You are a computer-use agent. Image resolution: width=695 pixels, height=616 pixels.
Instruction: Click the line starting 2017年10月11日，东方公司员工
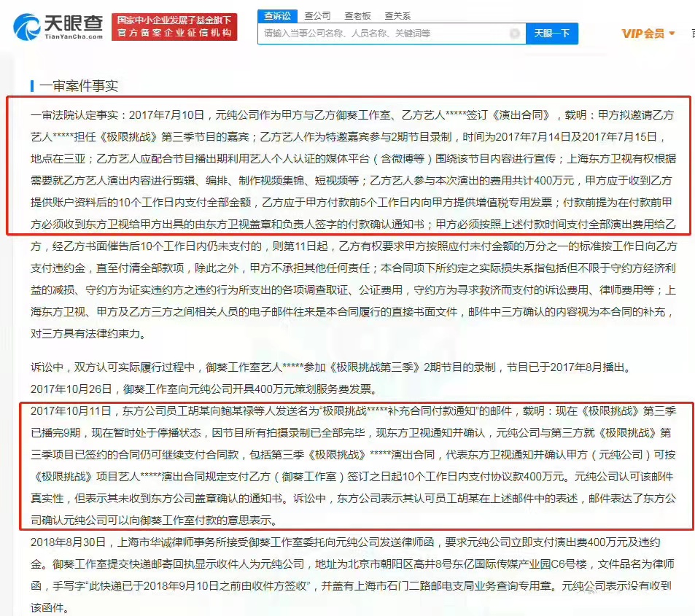[353, 411]
